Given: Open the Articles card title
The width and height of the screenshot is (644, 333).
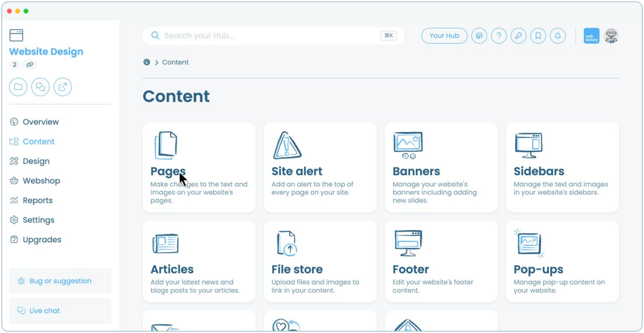Looking at the screenshot, I should point(172,269).
